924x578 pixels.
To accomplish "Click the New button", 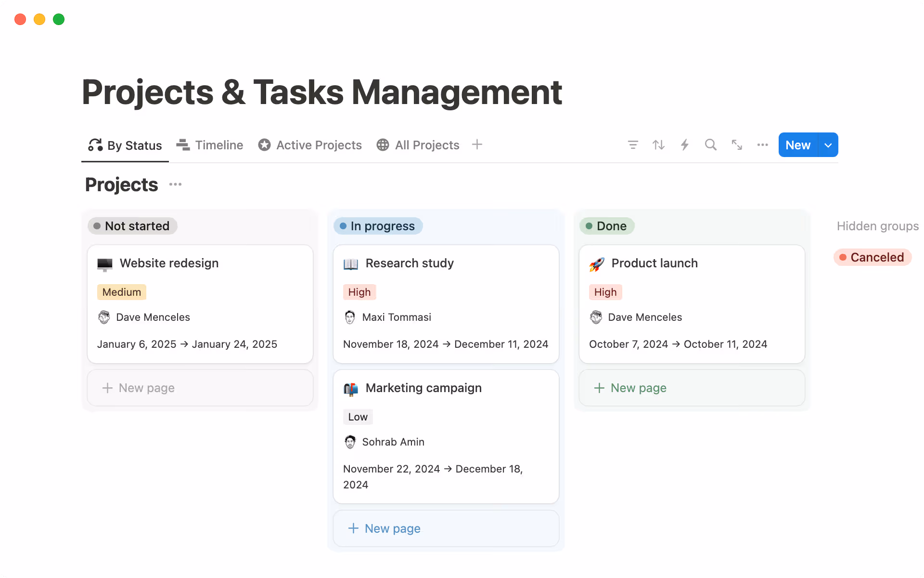I will (x=797, y=144).
